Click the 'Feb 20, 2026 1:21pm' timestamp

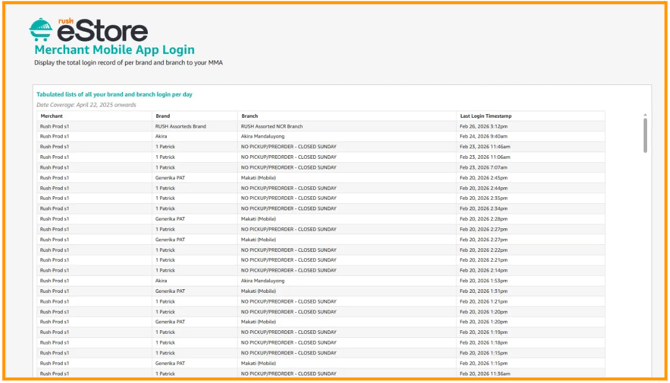[484, 301]
